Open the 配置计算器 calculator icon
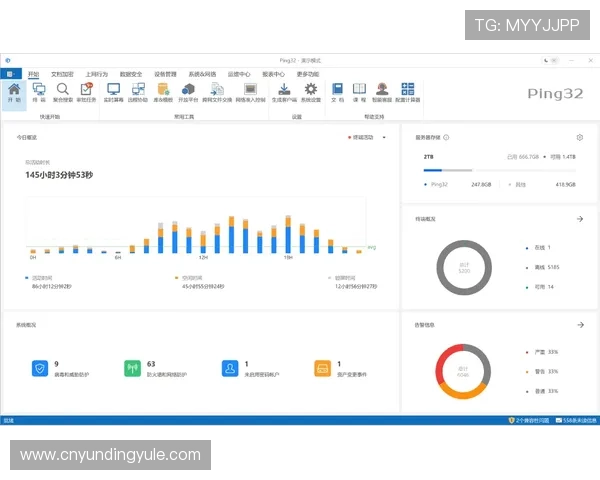The width and height of the screenshot is (600, 480). pos(408,92)
